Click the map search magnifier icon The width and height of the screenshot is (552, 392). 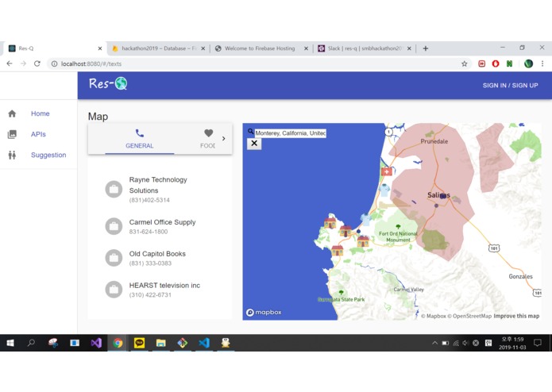[x=250, y=132]
